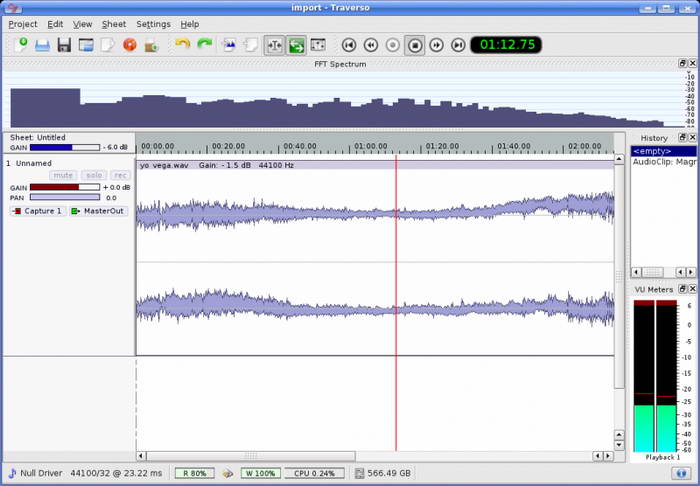Click the brown audio import box icon
This screenshot has width=700, height=486.
pos(151,46)
